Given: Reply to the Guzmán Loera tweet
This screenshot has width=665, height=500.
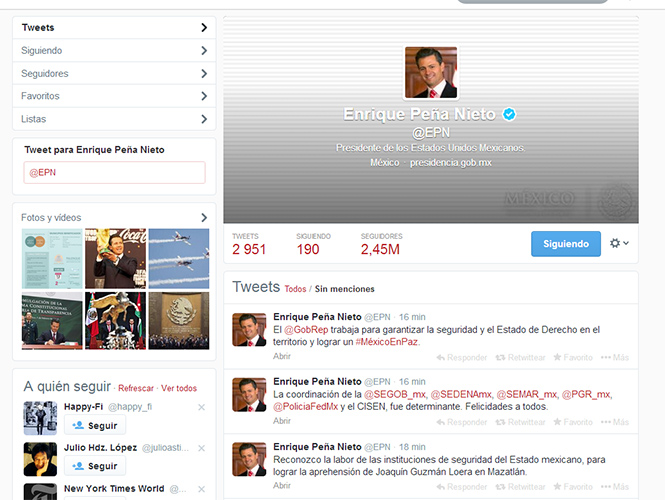Looking at the screenshot, I should tap(461, 487).
